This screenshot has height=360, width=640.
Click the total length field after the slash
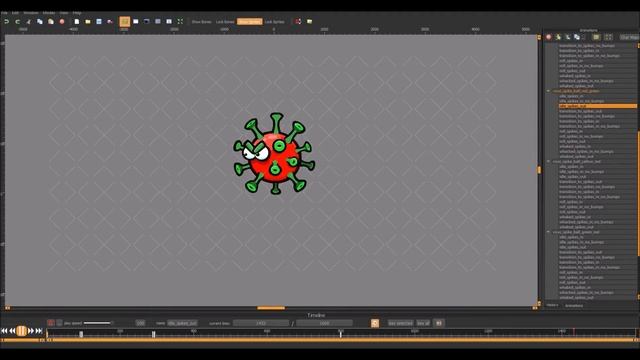pos(324,323)
